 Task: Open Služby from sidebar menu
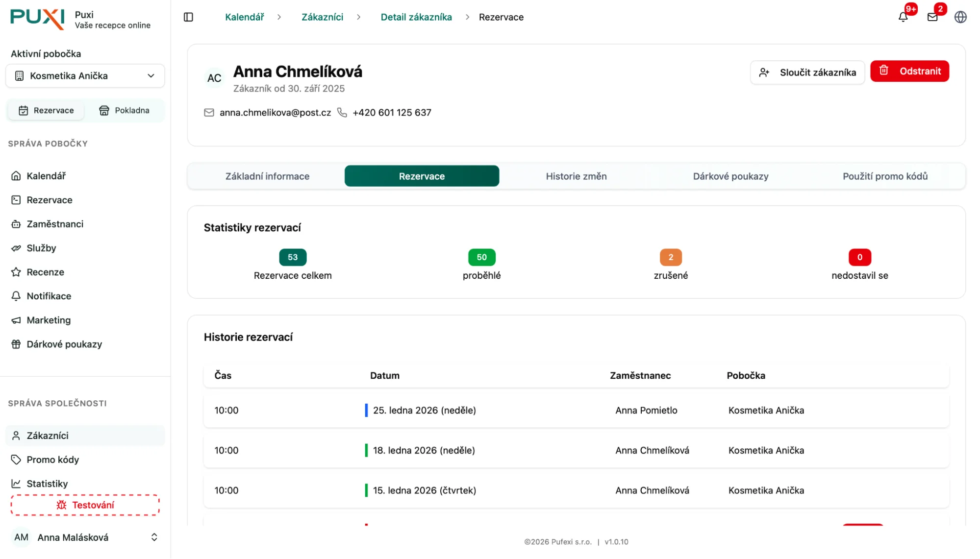(x=41, y=248)
